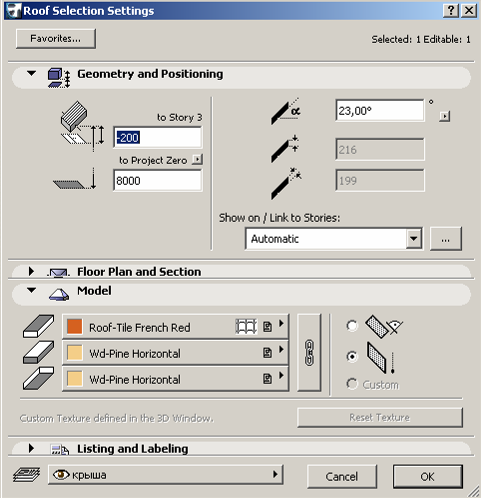Confirm settings with the OK button
Screen dimensions: 481x498
point(428,476)
